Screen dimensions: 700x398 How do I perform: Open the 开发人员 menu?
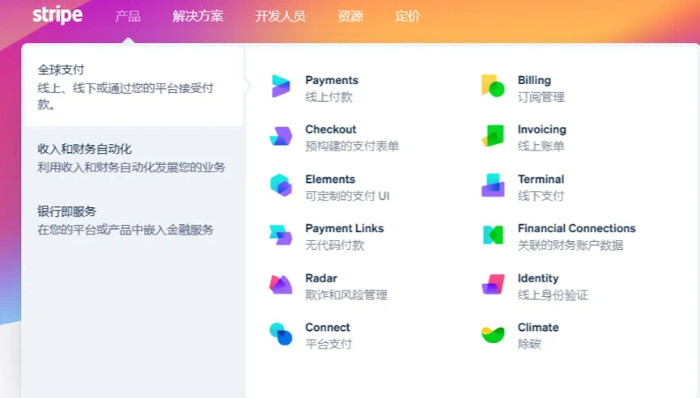coord(280,17)
